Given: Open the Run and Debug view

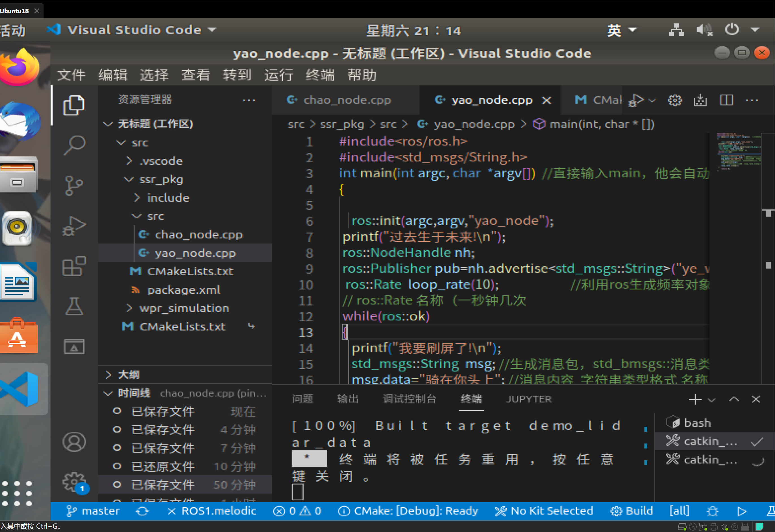Looking at the screenshot, I should (74, 226).
